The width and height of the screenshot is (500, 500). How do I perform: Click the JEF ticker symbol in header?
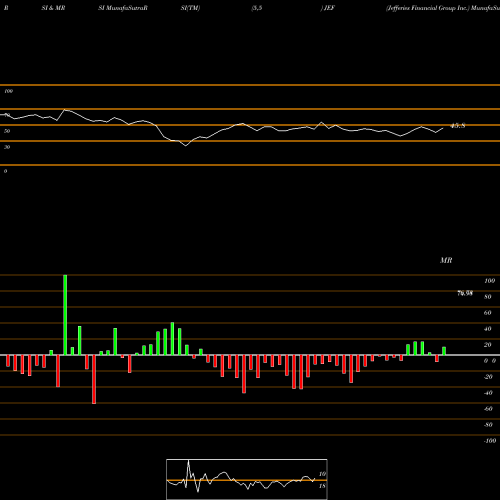[x=329, y=8]
